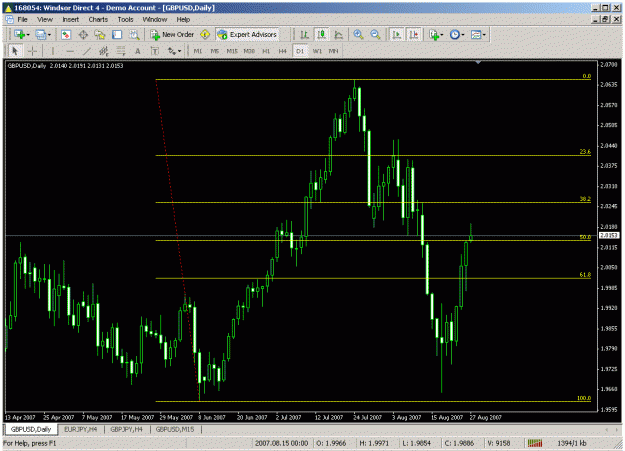Open the File menu
Viewport: 625px width, 451px height.
tap(22, 20)
